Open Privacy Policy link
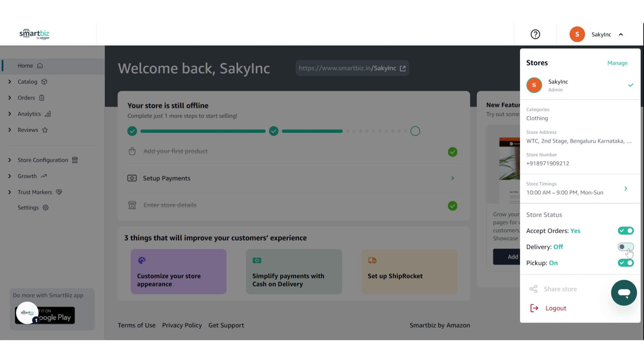This screenshot has height=362, width=644. click(x=182, y=325)
